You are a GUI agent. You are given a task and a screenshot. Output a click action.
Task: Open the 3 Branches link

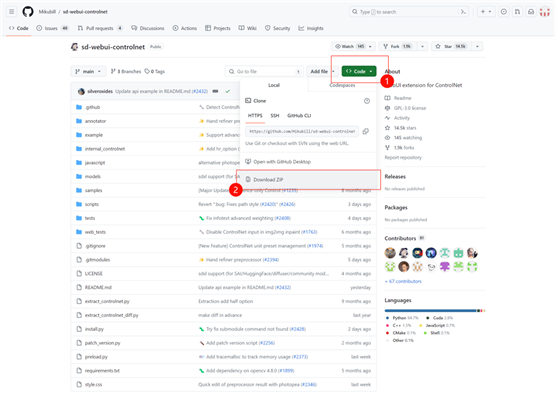point(126,71)
